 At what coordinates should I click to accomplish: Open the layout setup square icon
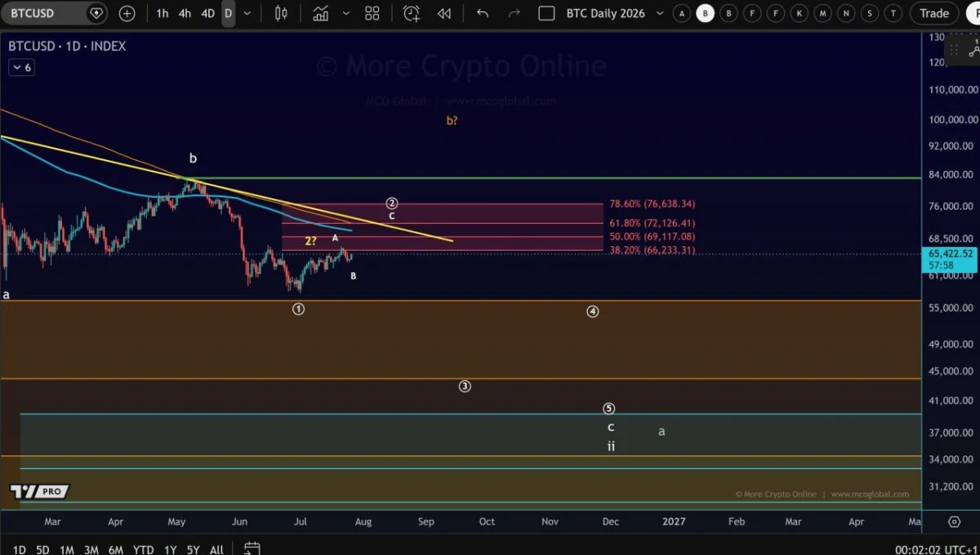(547, 13)
